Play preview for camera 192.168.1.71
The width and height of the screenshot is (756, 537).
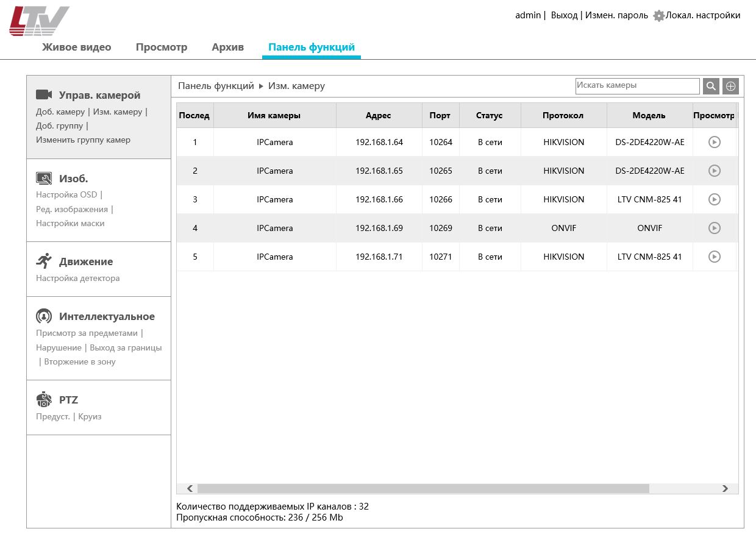click(714, 257)
